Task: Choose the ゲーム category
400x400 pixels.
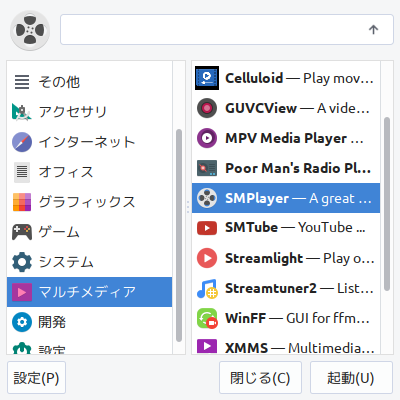Action: click(89, 232)
